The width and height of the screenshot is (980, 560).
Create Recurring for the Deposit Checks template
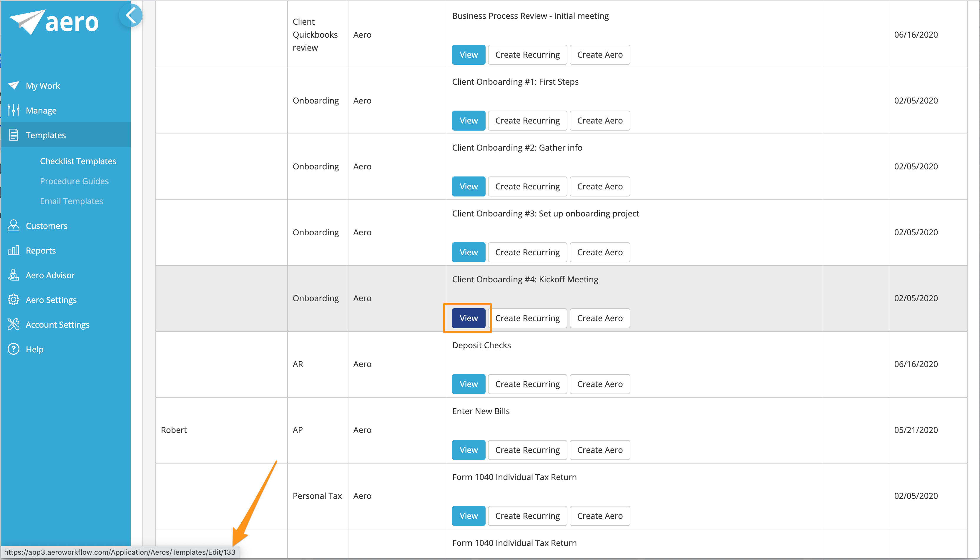tap(527, 384)
